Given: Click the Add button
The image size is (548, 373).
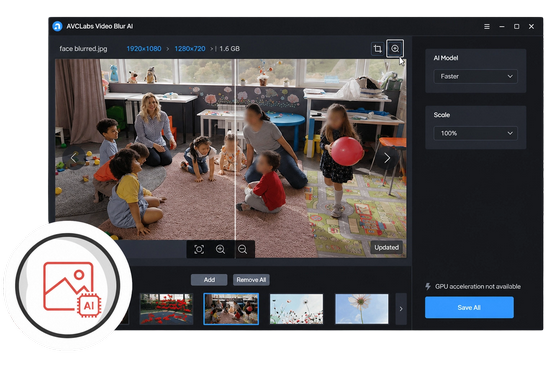Looking at the screenshot, I should (x=209, y=280).
